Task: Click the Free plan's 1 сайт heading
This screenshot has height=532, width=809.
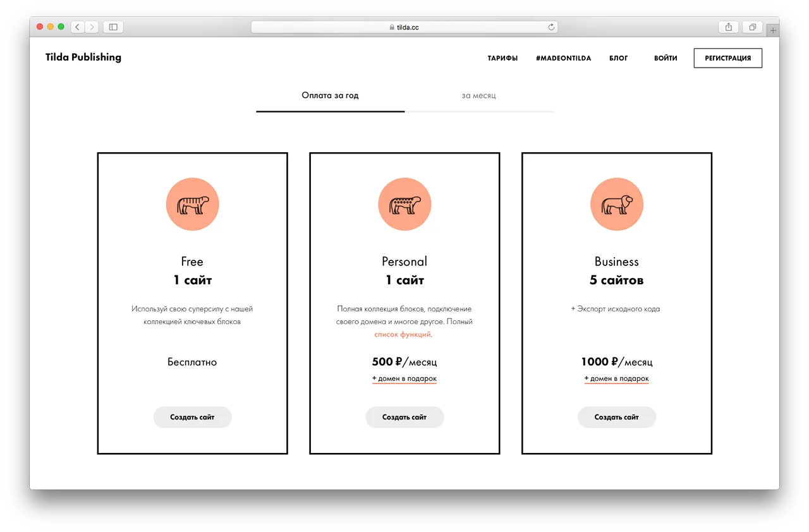Action: pyautogui.click(x=192, y=280)
